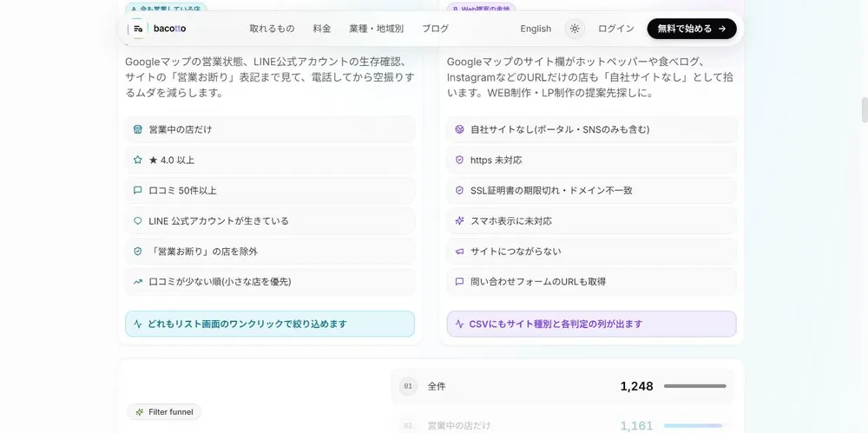Click CSVにもサイト種別と各判定の列が出ます banner
This screenshot has height=433, width=868.
592,324
